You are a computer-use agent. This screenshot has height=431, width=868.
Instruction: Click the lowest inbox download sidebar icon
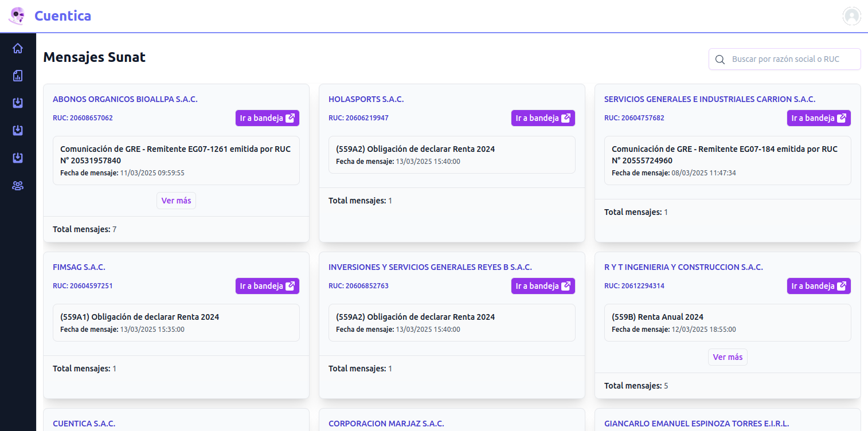tap(18, 158)
